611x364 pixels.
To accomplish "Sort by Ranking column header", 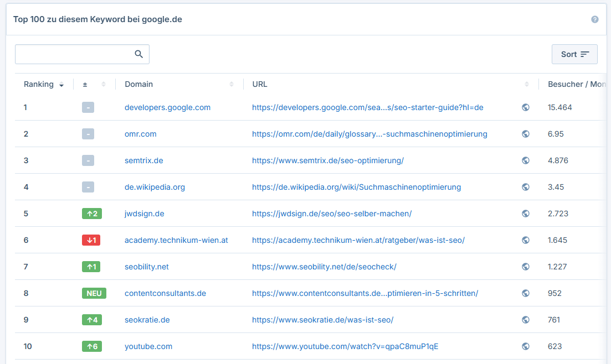I will [x=44, y=84].
